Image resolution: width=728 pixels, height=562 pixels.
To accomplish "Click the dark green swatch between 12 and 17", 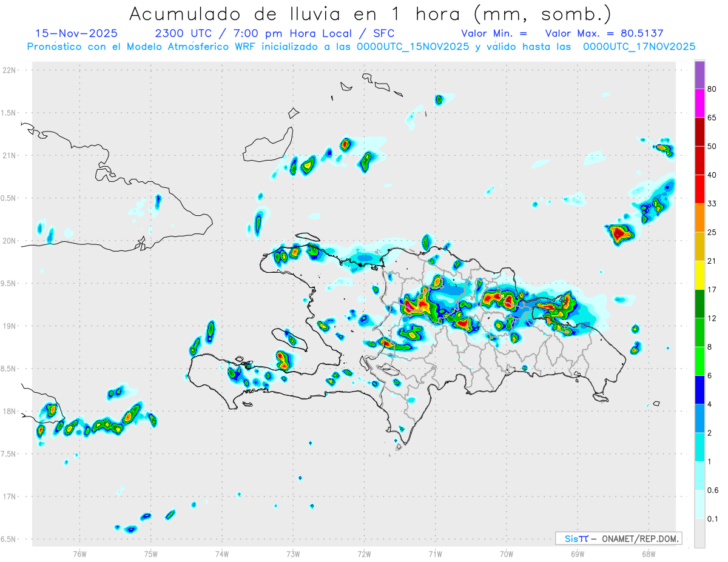I will click(x=699, y=303).
